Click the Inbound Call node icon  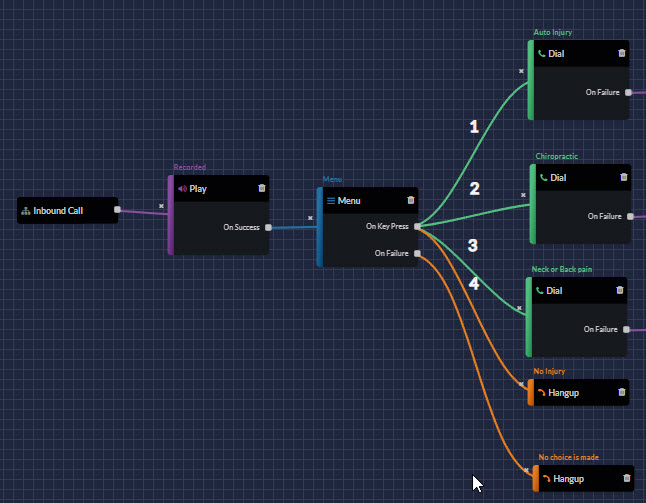[26, 211]
